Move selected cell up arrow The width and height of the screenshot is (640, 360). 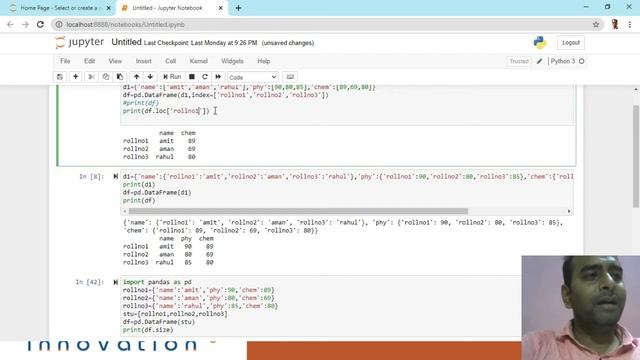(136, 77)
